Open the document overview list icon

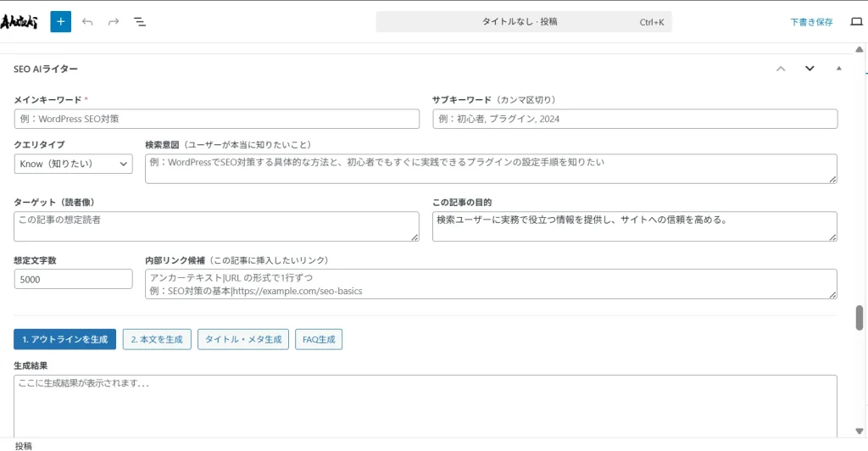140,21
